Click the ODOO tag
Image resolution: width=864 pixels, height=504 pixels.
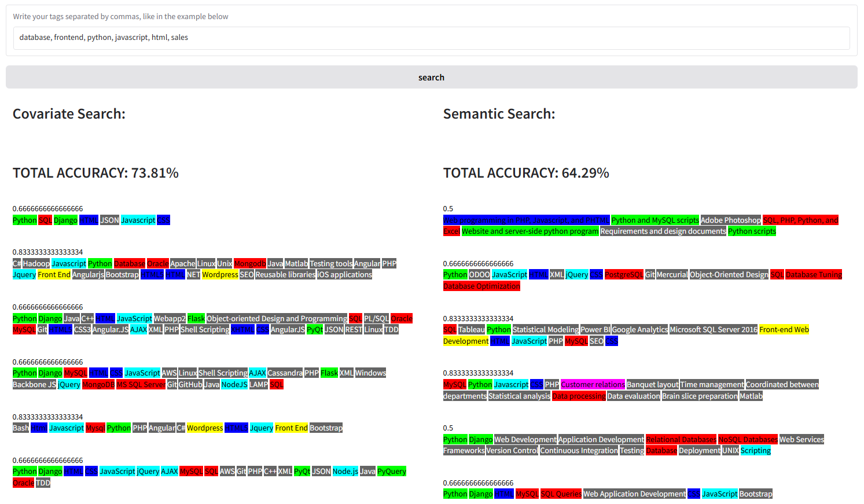479,275
